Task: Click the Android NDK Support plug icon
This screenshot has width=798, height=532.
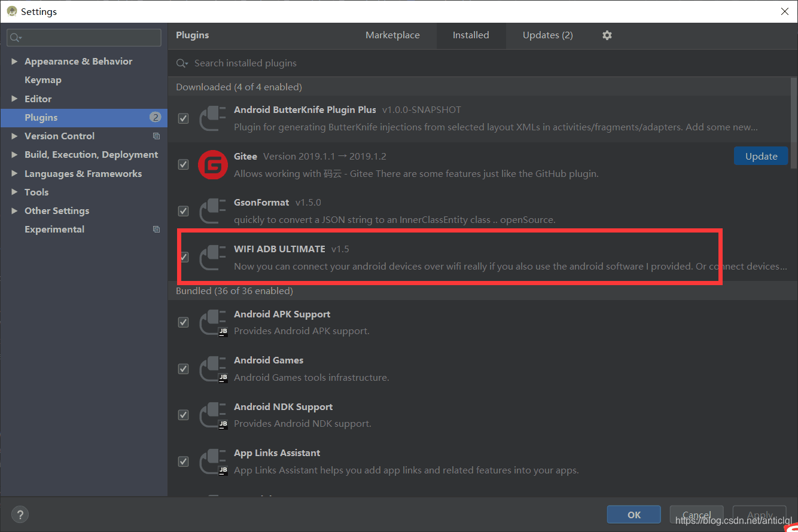Action: (x=213, y=415)
